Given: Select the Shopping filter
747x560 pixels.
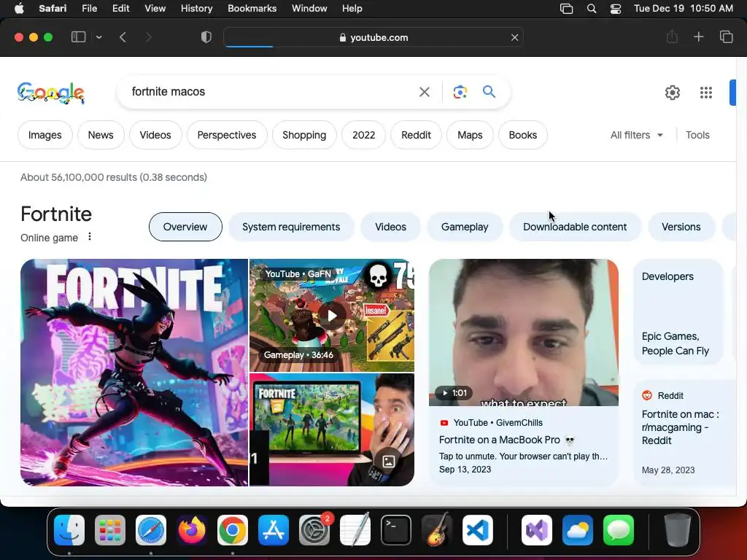Looking at the screenshot, I should tap(304, 135).
